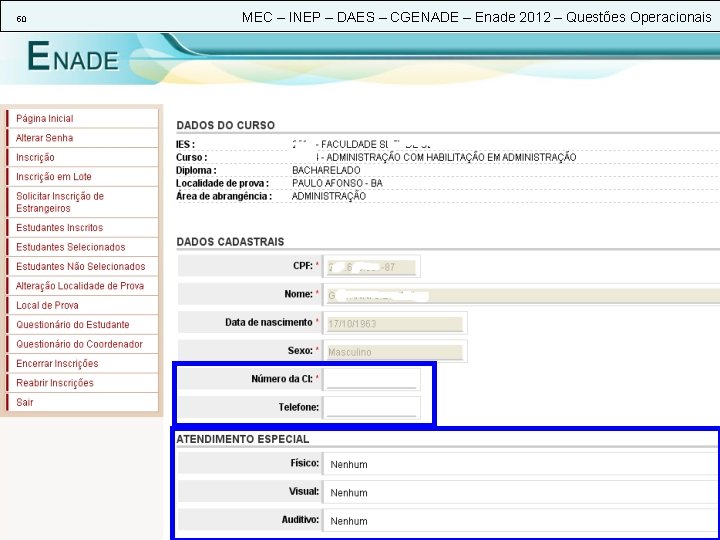Focus the Número da CI input field

[x=371, y=379]
